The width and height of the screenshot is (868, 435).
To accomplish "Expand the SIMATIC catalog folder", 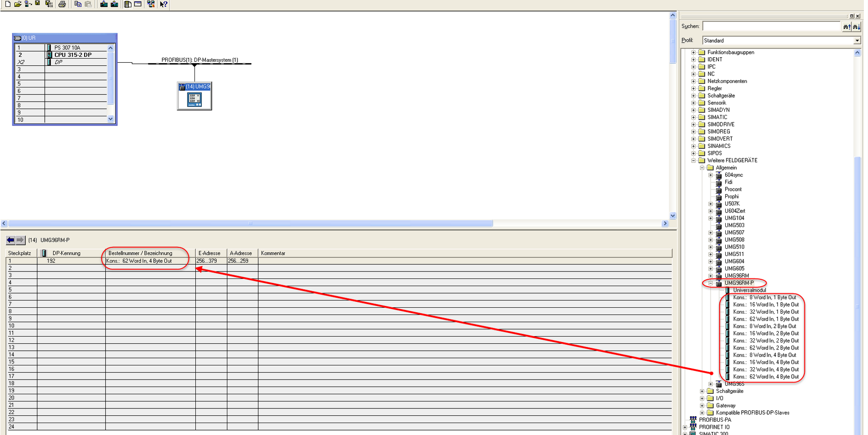I will 693,117.
